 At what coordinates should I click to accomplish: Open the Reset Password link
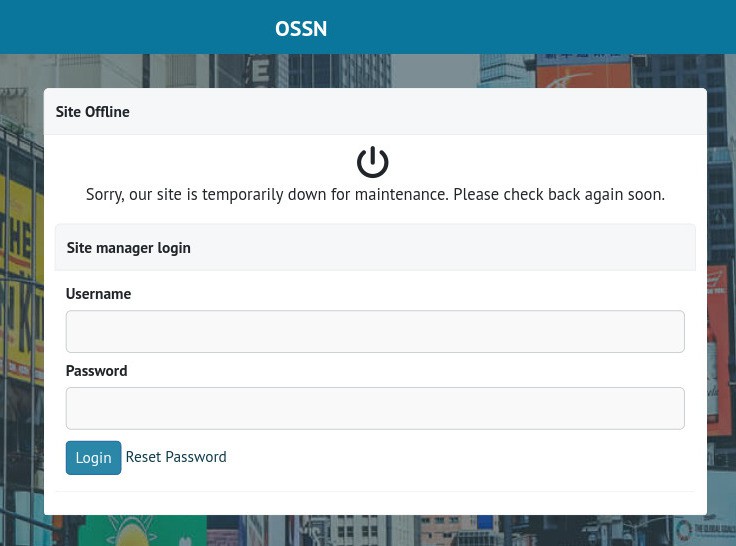(176, 457)
